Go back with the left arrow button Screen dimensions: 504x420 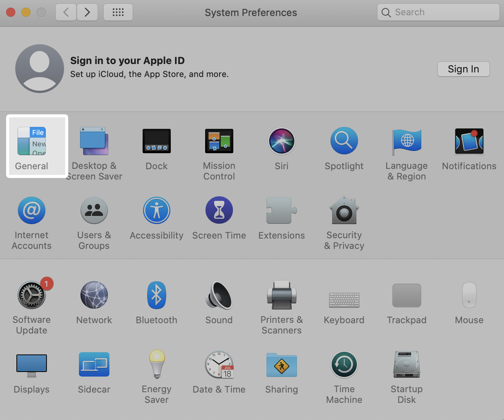(66, 12)
